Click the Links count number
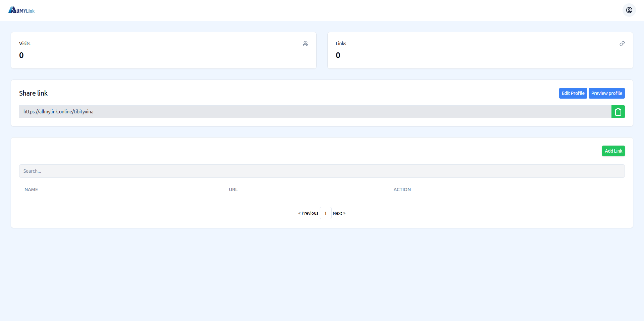This screenshot has width=644, height=321. (338, 55)
